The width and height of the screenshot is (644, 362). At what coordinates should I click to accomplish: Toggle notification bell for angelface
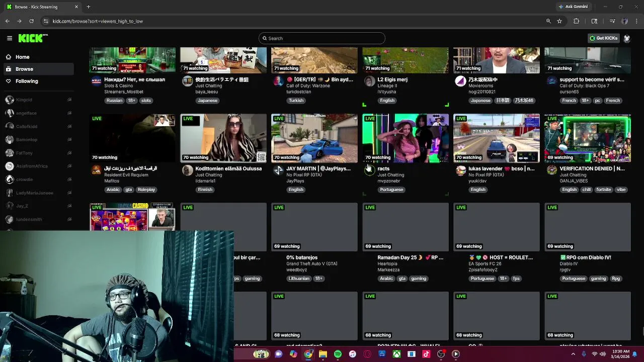(x=69, y=113)
